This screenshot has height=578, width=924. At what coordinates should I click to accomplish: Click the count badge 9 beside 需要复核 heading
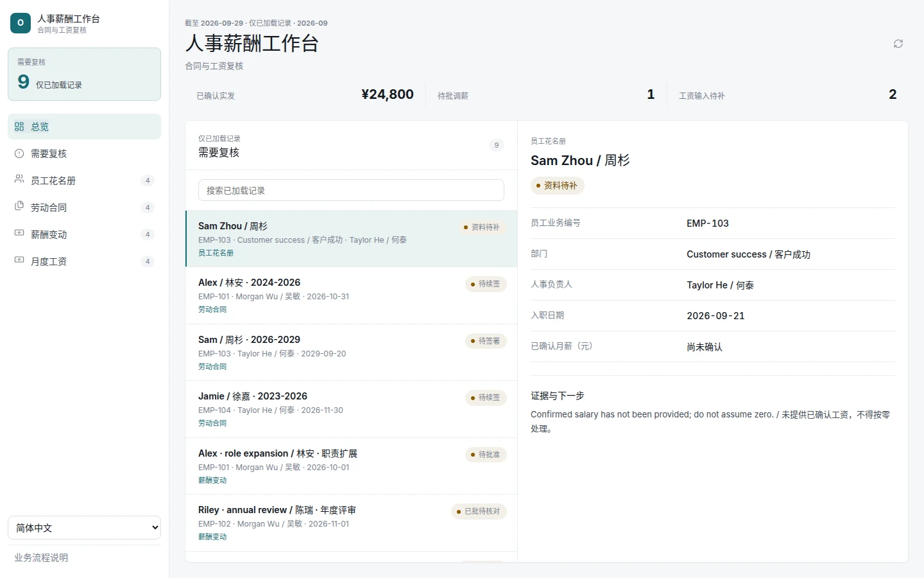(496, 145)
